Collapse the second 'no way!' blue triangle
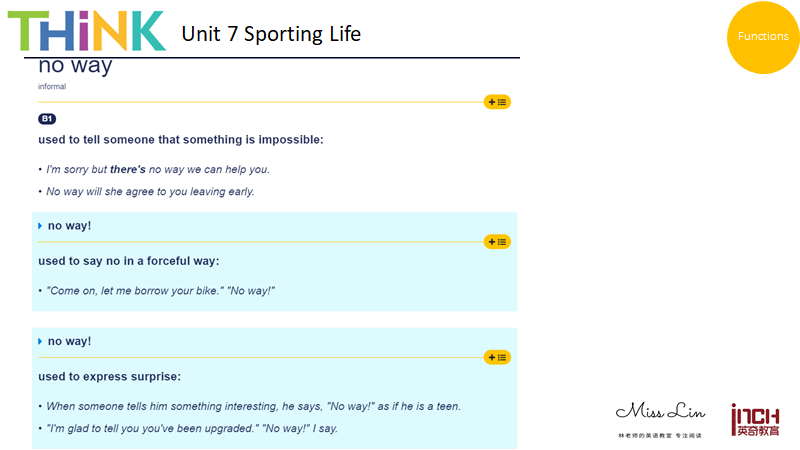The width and height of the screenshot is (800, 450). [x=40, y=341]
